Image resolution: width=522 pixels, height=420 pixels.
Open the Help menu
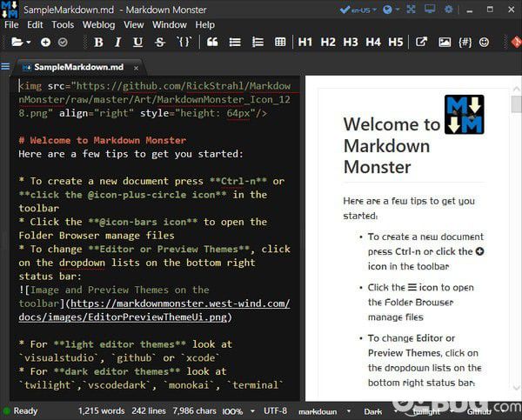(x=204, y=25)
